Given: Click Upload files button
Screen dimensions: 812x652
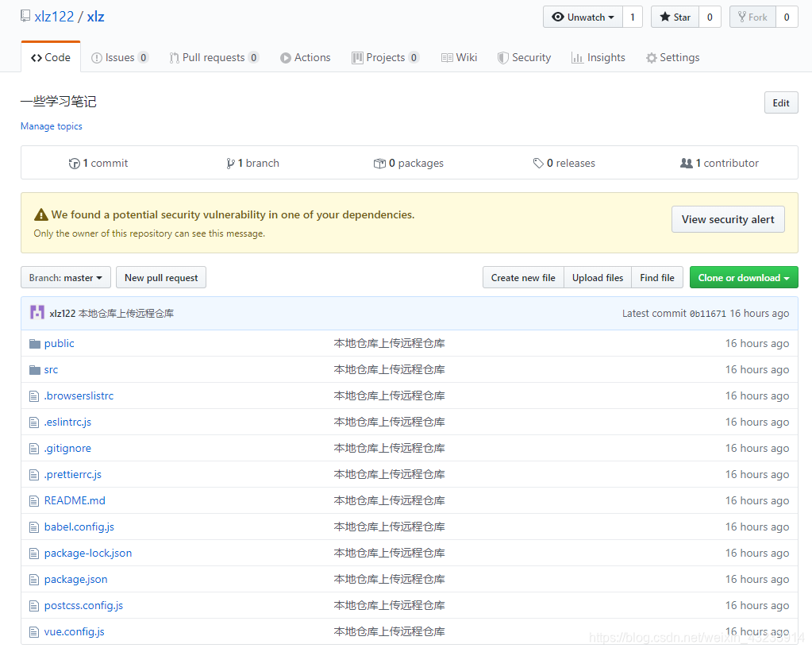Looking at the screenshot, I should pyautogui.click(x=598, y=278).
